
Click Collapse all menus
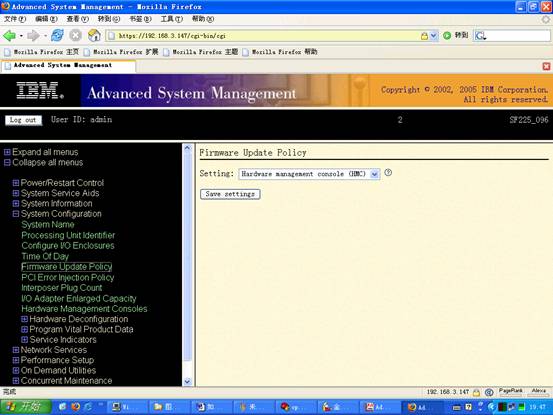(48, 163)
